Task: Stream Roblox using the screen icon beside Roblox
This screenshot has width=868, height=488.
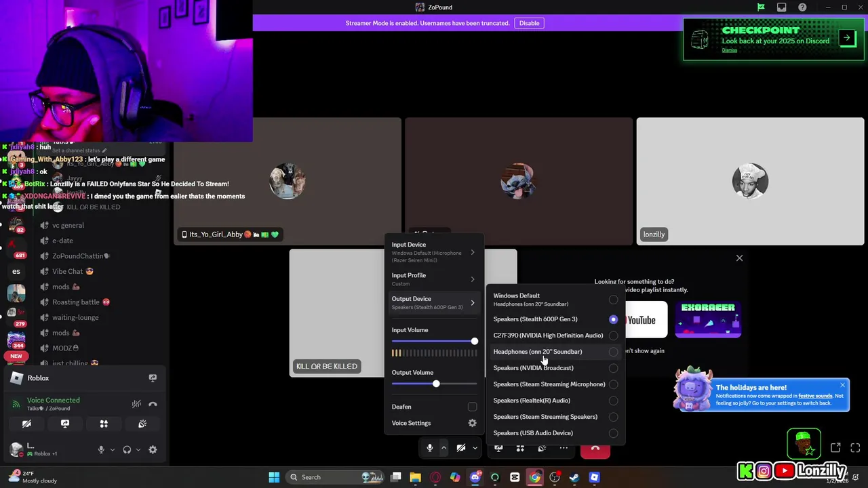Action: click(153, 378)
